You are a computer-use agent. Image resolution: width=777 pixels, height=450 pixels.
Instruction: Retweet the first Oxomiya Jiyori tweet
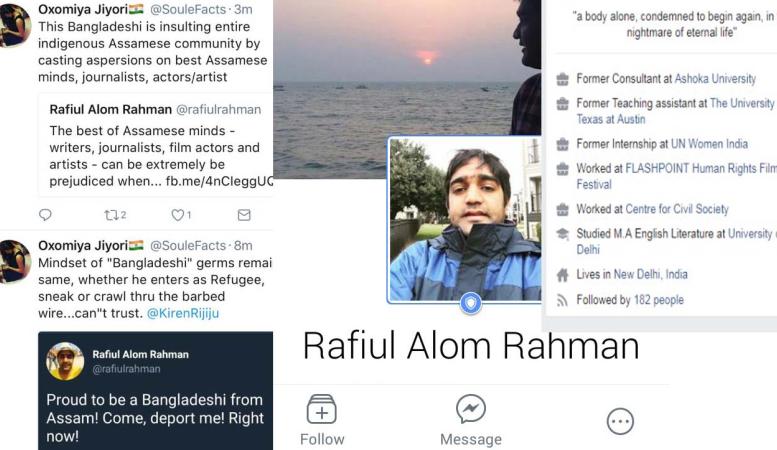point(110,215)
